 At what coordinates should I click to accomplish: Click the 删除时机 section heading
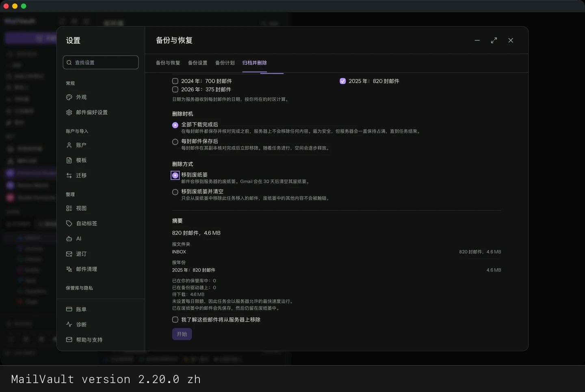pos(183,114)
